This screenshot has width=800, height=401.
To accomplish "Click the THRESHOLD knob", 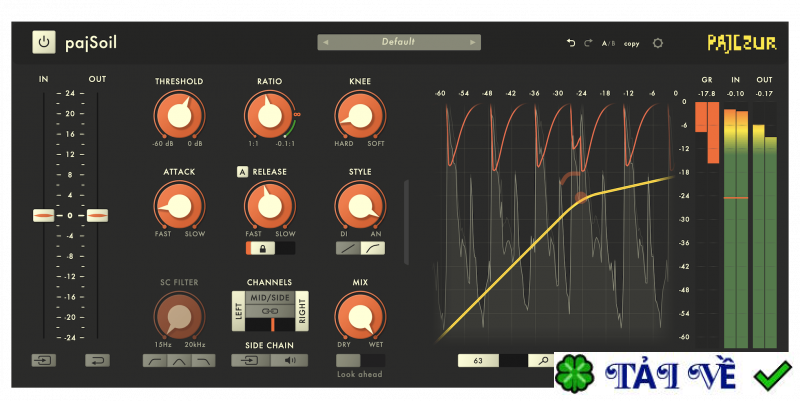I will (x=179, y=115).
